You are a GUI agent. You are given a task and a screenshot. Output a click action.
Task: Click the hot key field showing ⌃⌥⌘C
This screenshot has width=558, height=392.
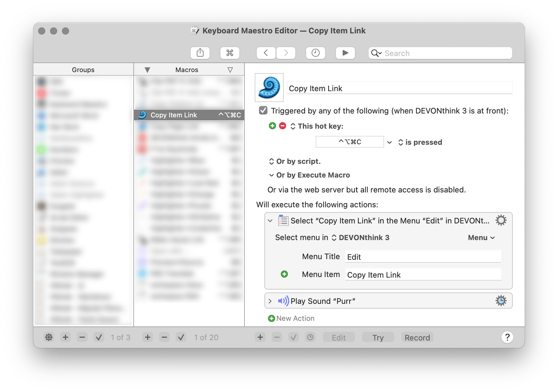[x=350, y=142]
